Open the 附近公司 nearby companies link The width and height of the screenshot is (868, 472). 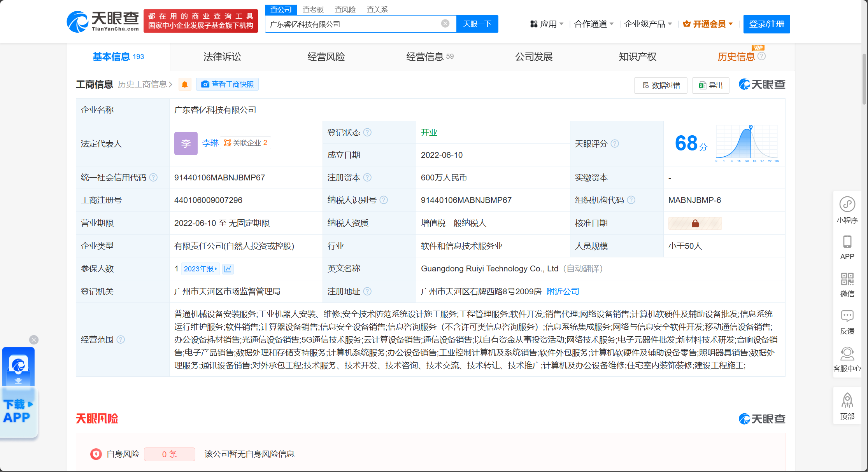(563, 292)
